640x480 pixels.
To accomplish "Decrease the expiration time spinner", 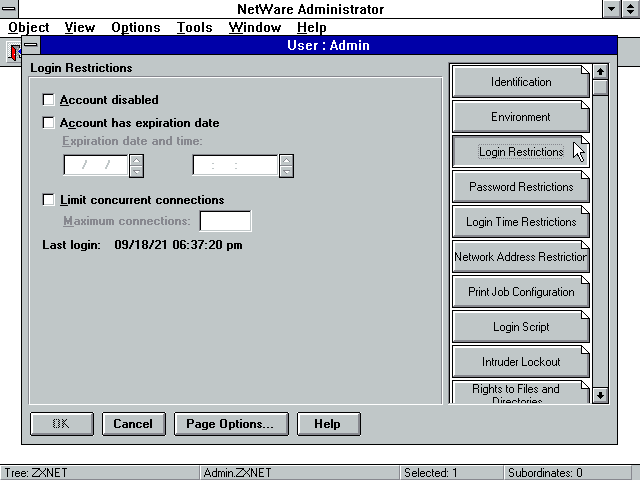I will tap(287, 172).
